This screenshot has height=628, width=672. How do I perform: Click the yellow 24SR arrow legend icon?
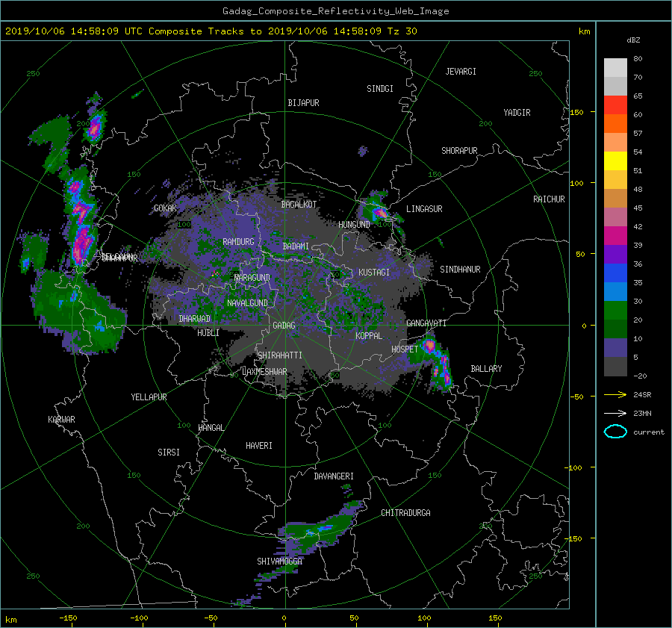pyautogui.click(x=615, y=394)
